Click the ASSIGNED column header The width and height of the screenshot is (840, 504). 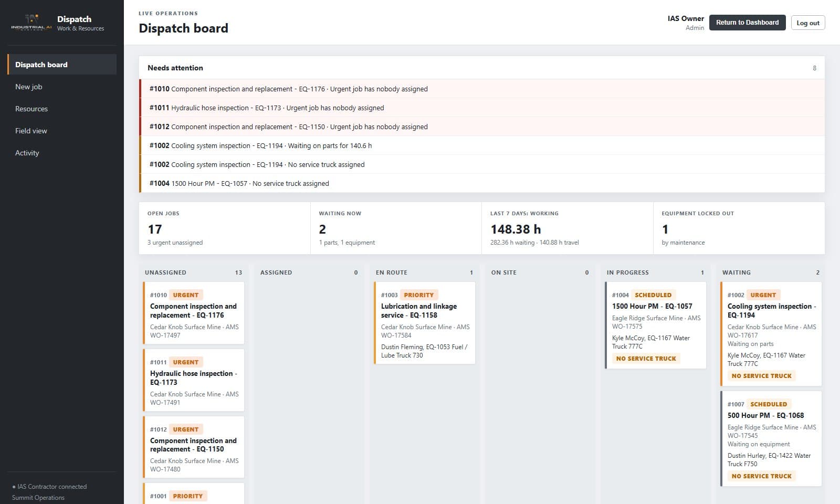(276, 272)
